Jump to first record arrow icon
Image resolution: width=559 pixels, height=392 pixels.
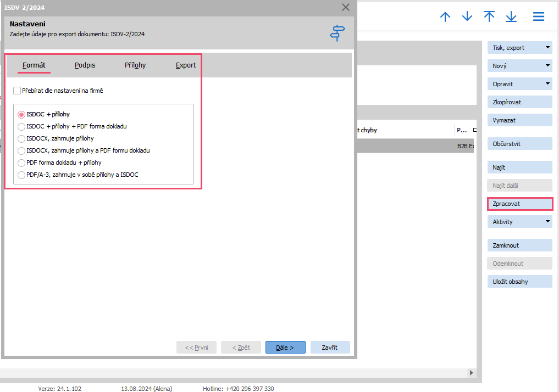(489, 16)
